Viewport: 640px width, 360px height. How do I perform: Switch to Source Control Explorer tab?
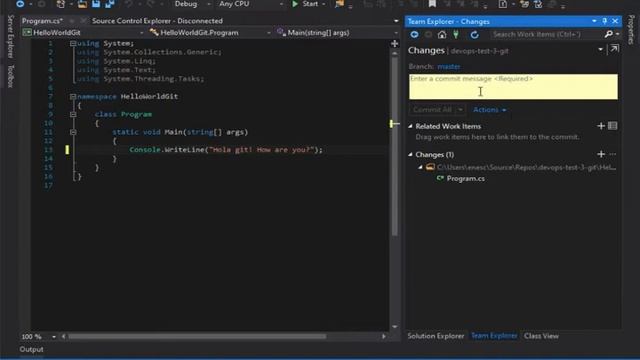(x=157, y=21)
